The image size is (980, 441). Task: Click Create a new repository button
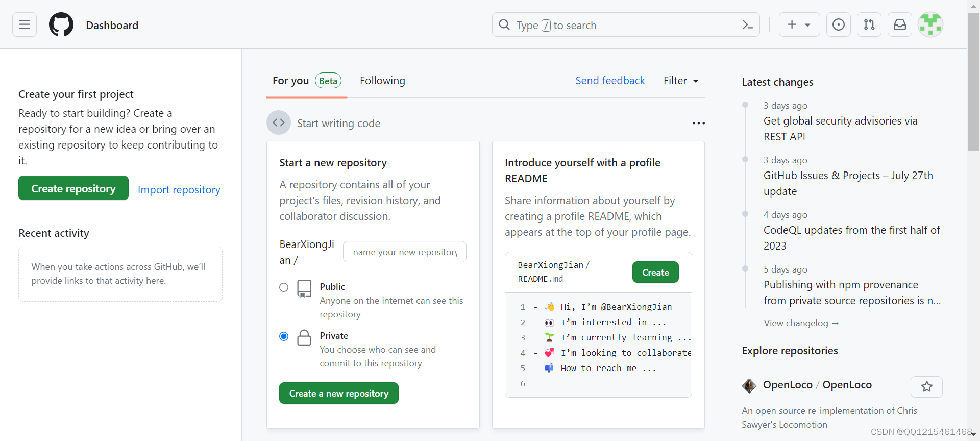pos(339,393)
